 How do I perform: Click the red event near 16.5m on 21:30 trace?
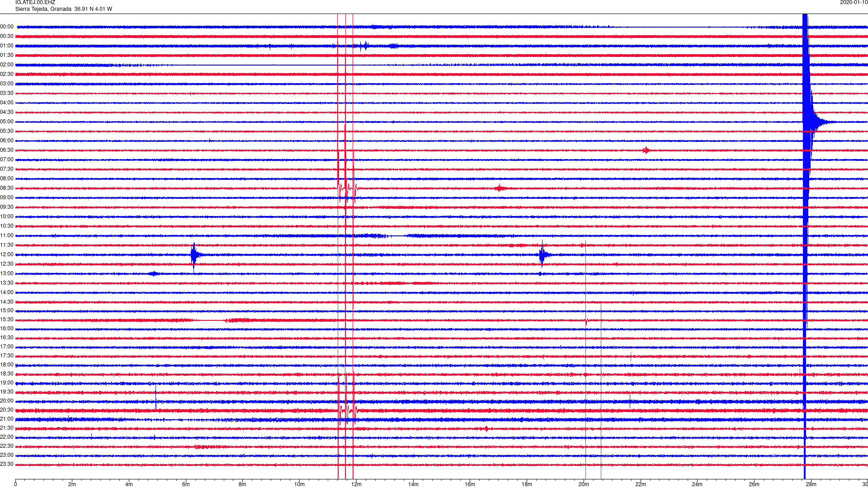(x=486, y=429)
